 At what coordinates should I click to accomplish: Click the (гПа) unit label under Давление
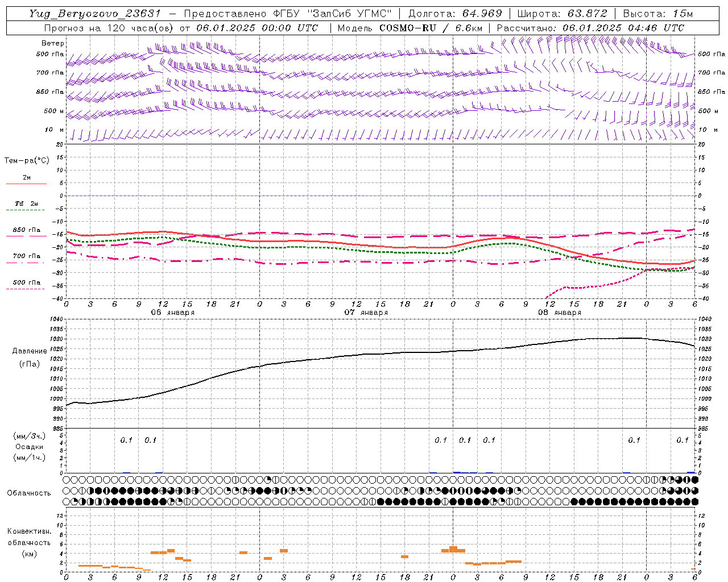(30, 364)
